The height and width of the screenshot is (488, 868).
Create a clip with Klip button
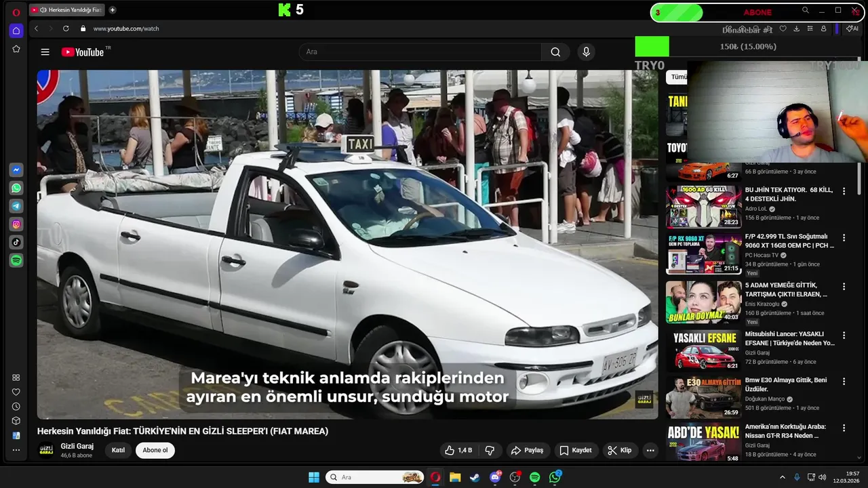point(620,450)
